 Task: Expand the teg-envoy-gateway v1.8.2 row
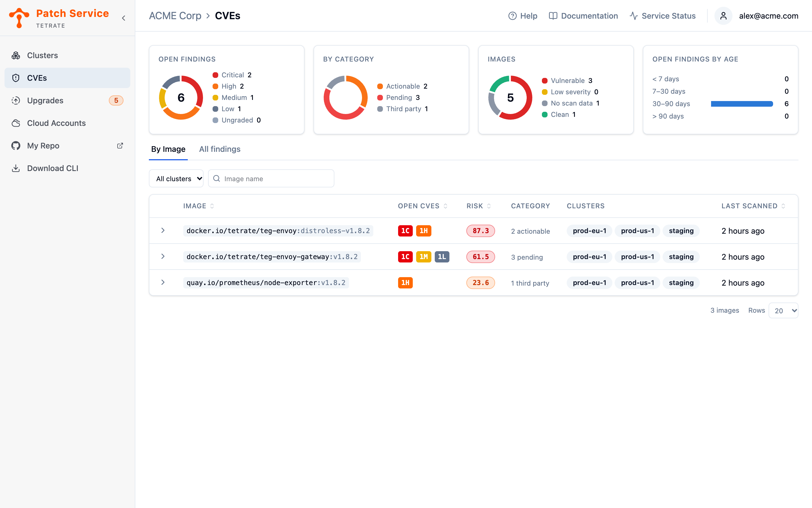163,256
